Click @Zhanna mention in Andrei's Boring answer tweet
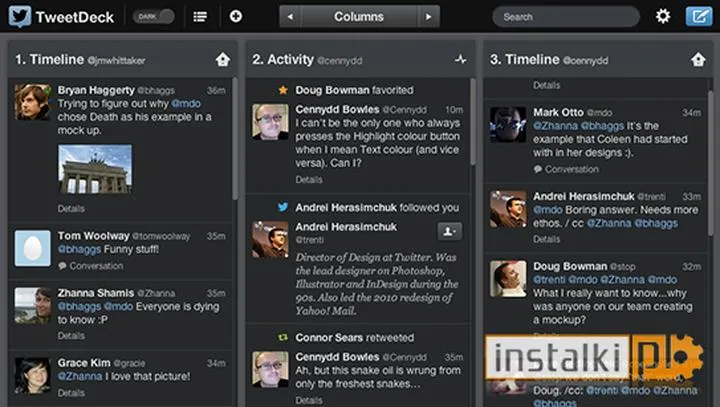720x407 pixels. 609,224
